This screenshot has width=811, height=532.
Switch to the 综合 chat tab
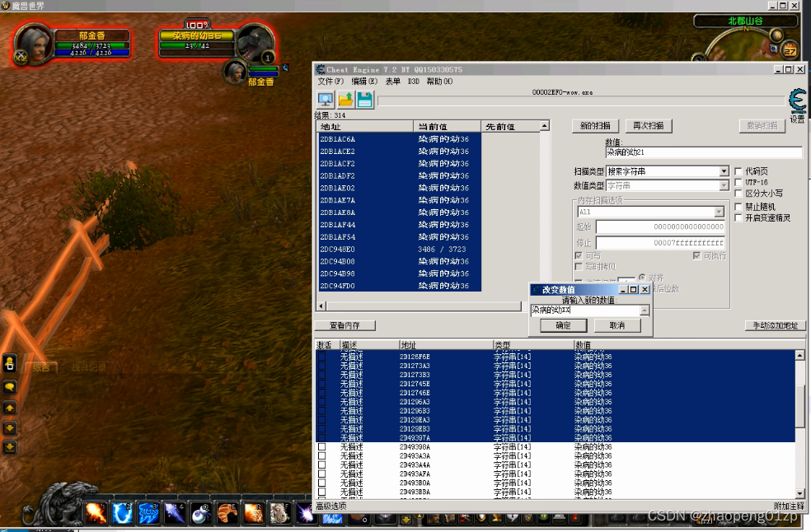pos(41,367)
